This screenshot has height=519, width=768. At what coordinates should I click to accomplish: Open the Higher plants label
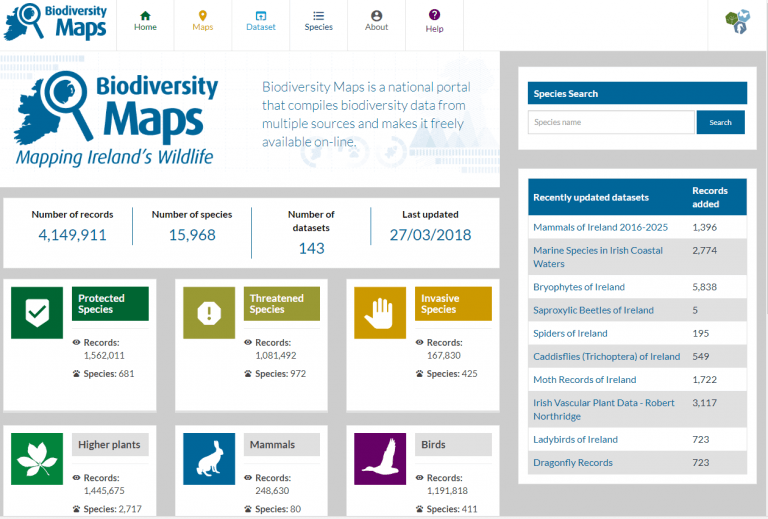click(110, 445)
